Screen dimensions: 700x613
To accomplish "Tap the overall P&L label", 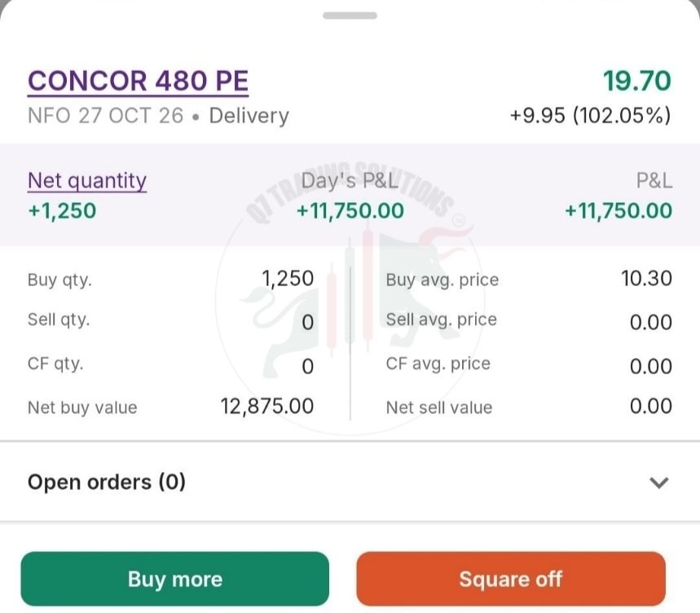I will click(x=654, y=181).
